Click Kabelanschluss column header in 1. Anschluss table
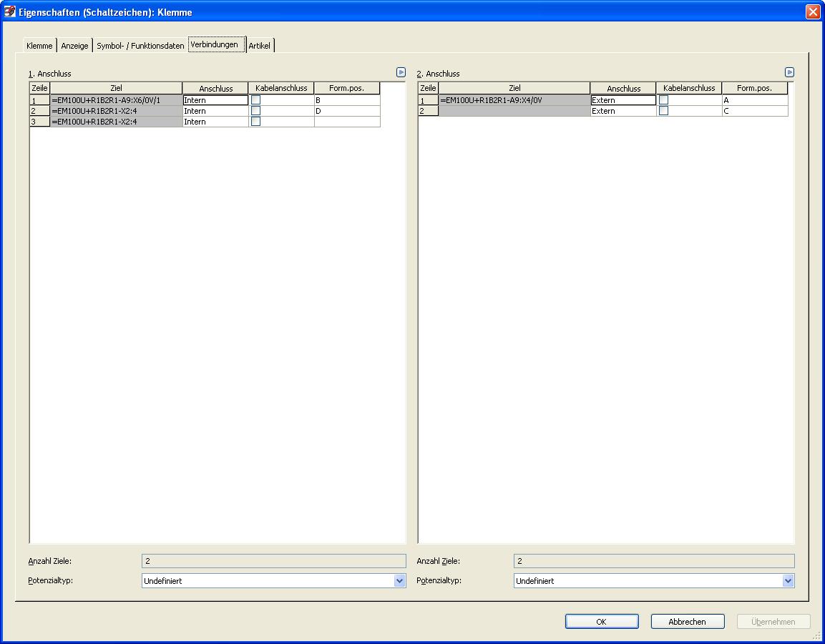825x644 pixels. [x=281, y=88]
